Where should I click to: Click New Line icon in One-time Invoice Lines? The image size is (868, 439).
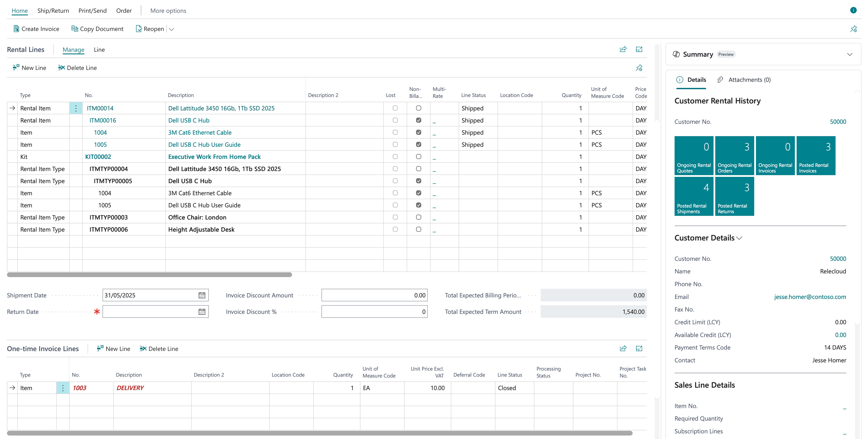[x=100, y=348]
